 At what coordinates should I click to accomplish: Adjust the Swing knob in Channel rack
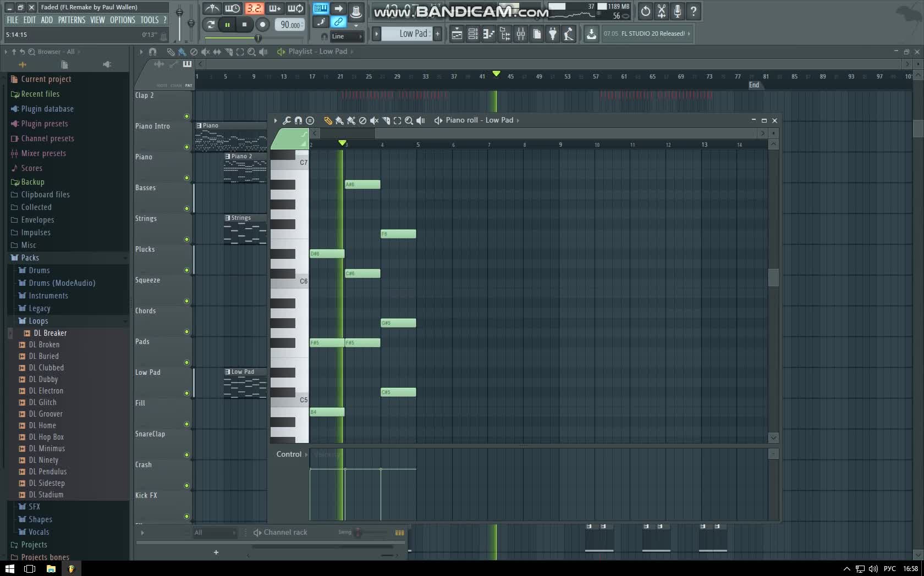point(358,532)
